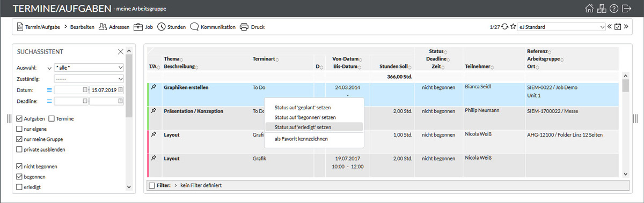Uncheck nur meine Gruppe checkbox
The height and width of the screenshot is (203, 644).
click(20, 139)
